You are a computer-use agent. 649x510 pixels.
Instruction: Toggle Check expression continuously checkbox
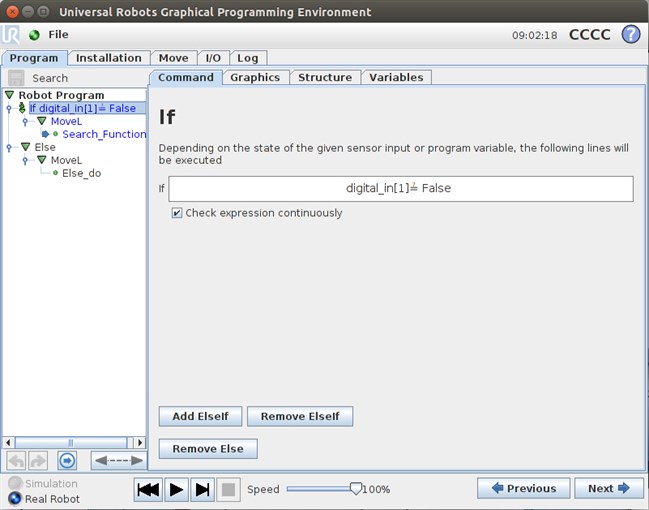(x=177, y=213)
